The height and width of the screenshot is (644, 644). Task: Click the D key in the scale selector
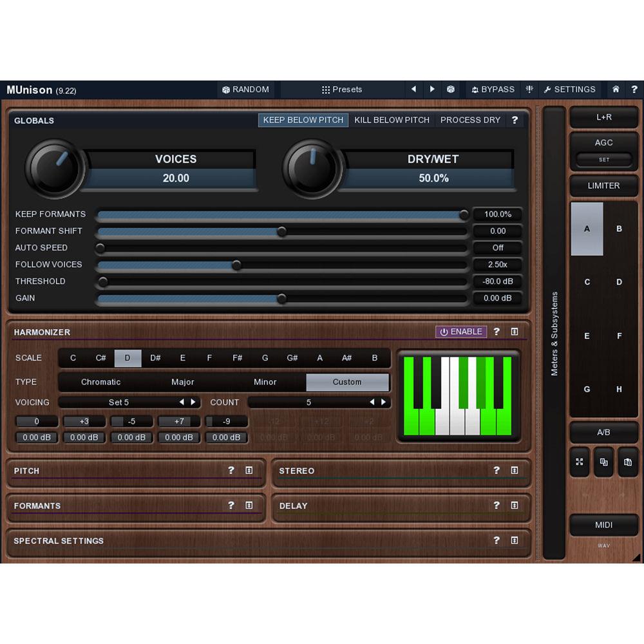(x=128, y=358)
